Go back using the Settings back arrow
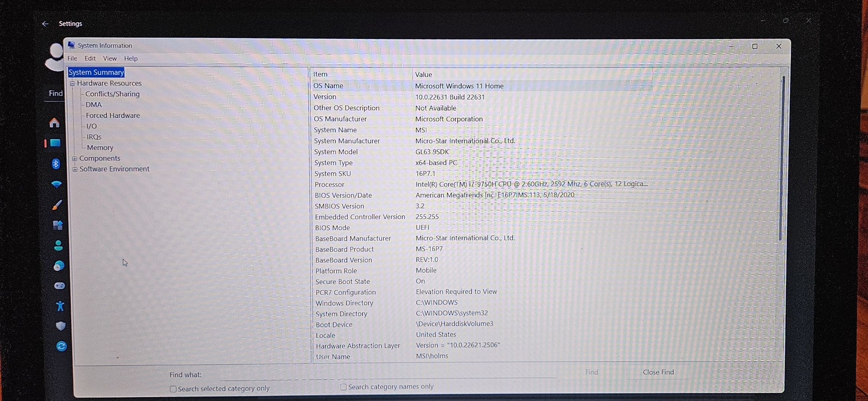Viewport: 868px width, 401px height. click(46, 24)
